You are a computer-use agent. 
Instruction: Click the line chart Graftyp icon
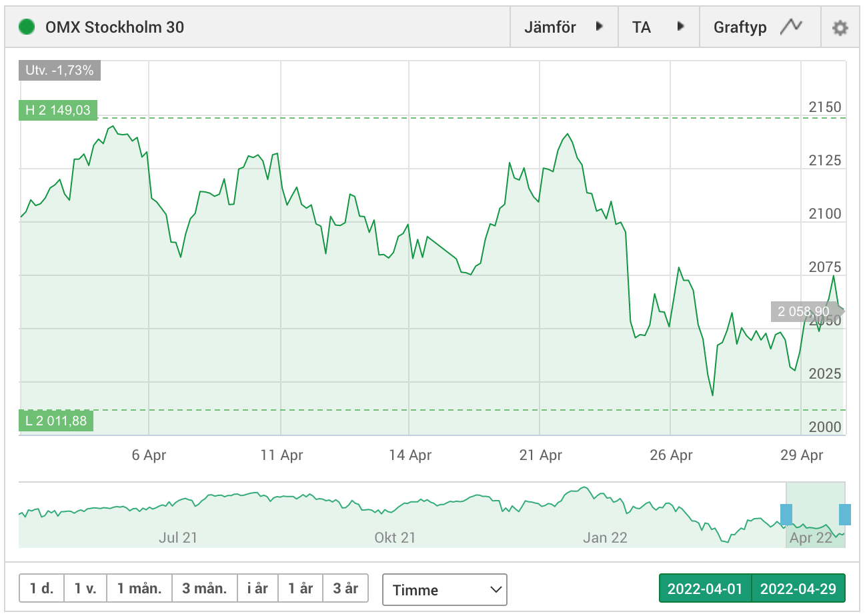click(792, 27)
